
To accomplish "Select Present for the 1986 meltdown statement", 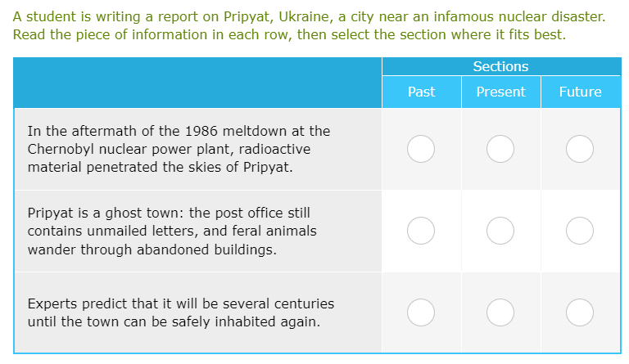I will click(x=500, y=149).
